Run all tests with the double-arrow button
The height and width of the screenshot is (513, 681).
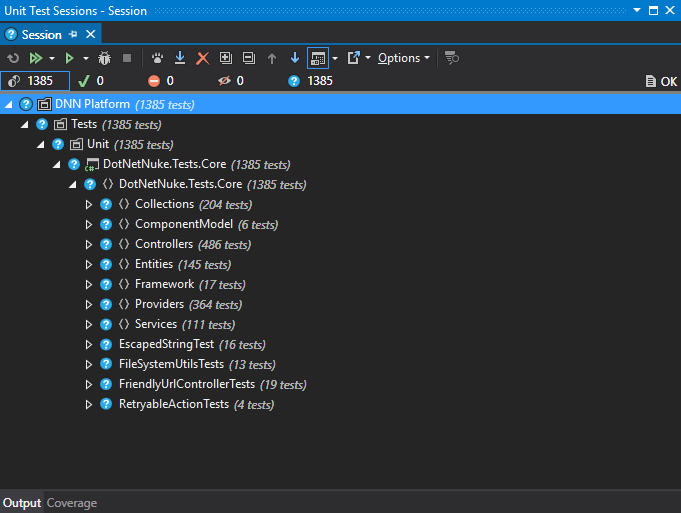click(36, 58)
